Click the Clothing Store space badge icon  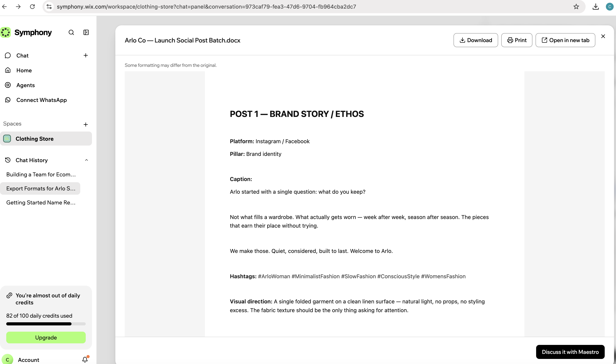click(x=7, y=139)
